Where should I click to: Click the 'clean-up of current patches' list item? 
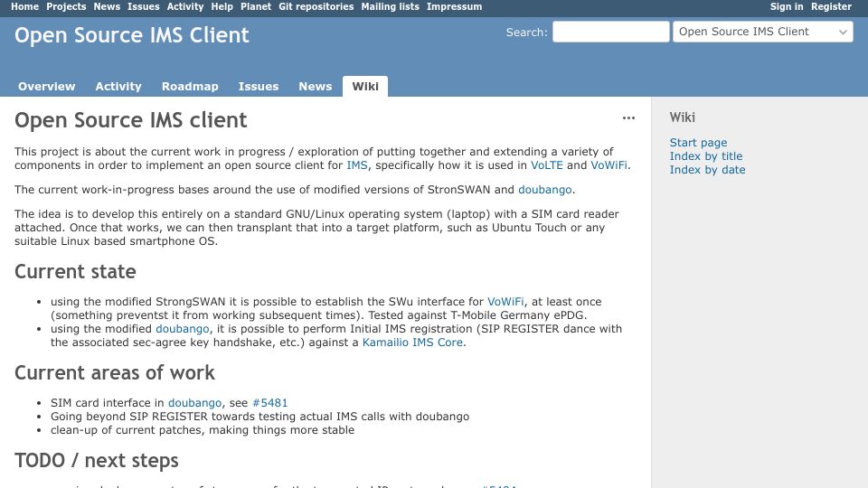coord(202,430)
